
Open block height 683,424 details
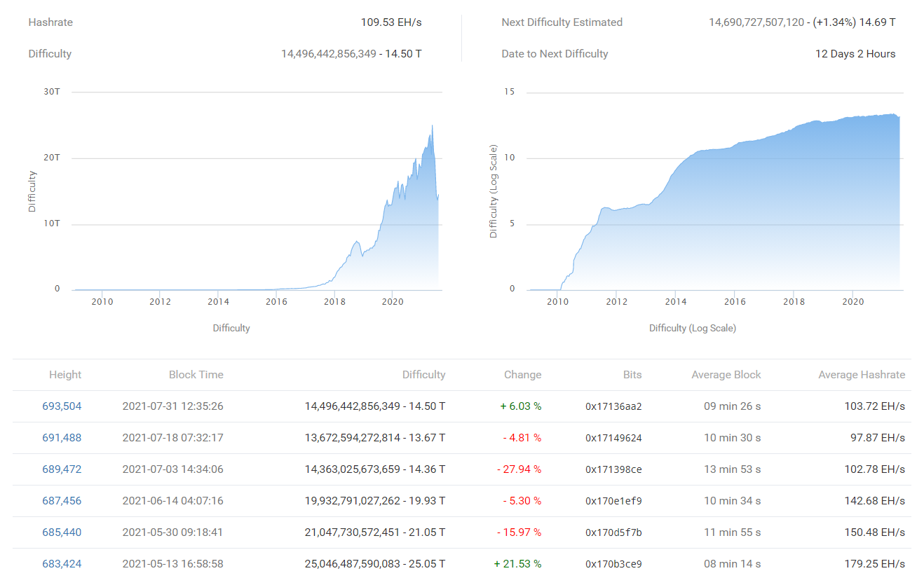tap(61, 563)
